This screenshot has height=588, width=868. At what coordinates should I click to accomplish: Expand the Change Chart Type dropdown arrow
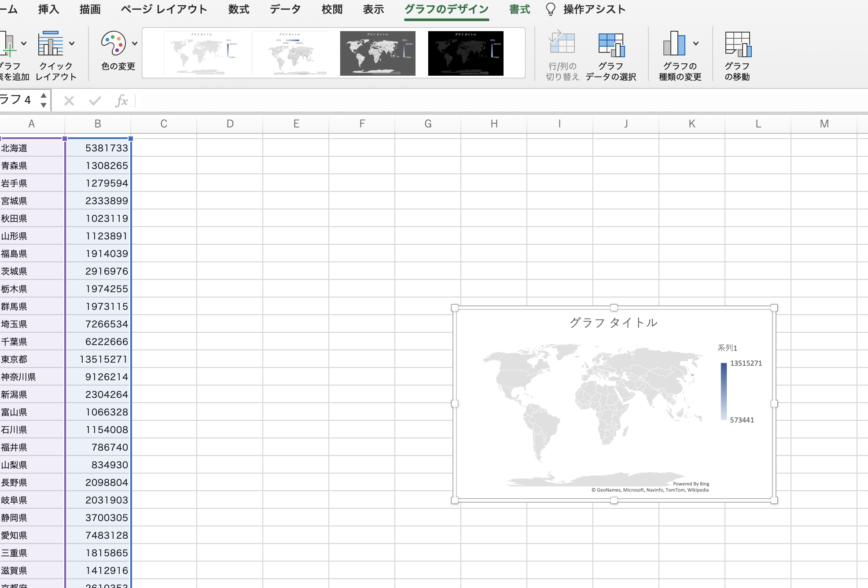[x=696, y=44]
